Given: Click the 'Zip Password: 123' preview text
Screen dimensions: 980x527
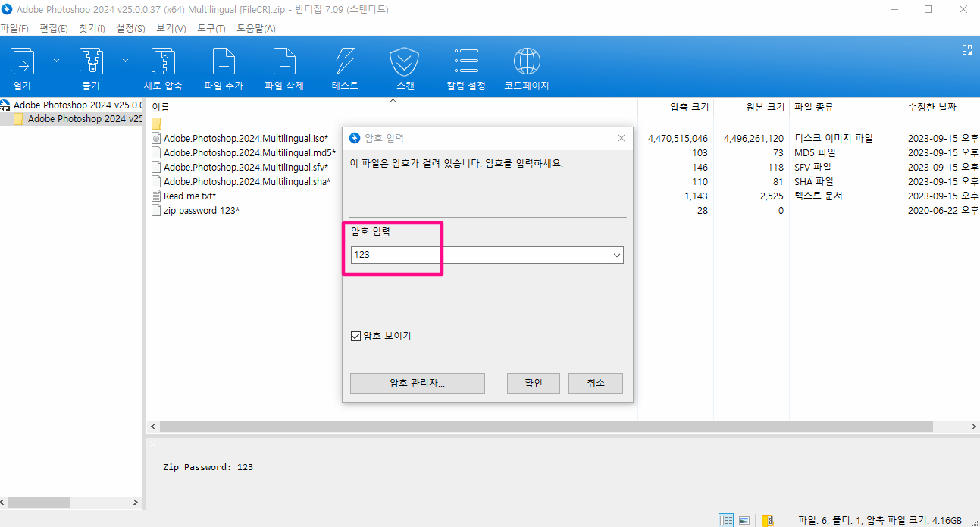Looking at the screenshot, I should (x=208, y=467).
